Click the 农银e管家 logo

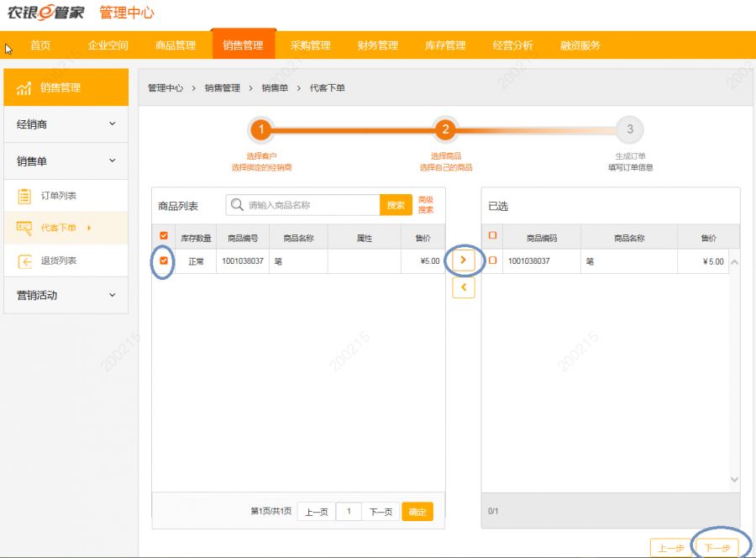(x=45, y=13)
